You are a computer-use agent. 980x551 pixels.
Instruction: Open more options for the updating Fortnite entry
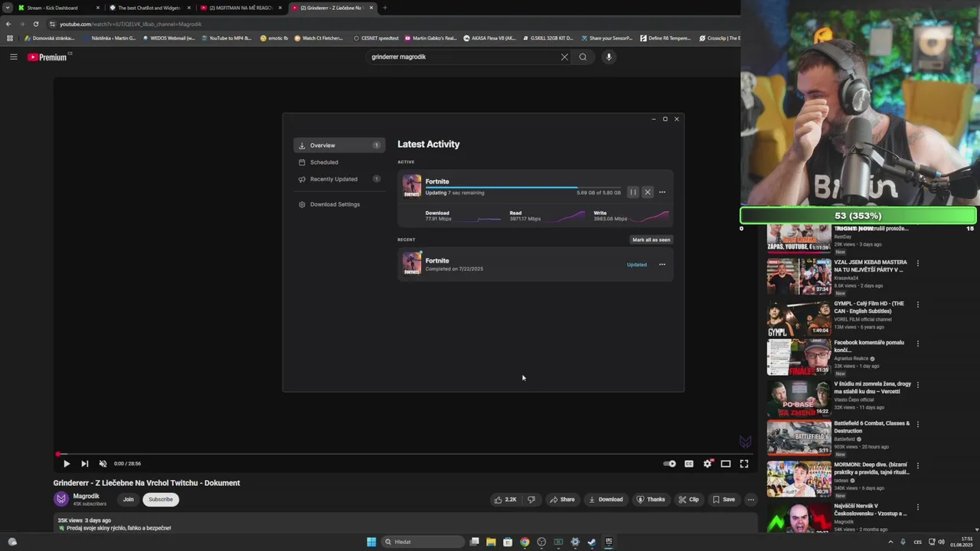[x=662, y=192]
